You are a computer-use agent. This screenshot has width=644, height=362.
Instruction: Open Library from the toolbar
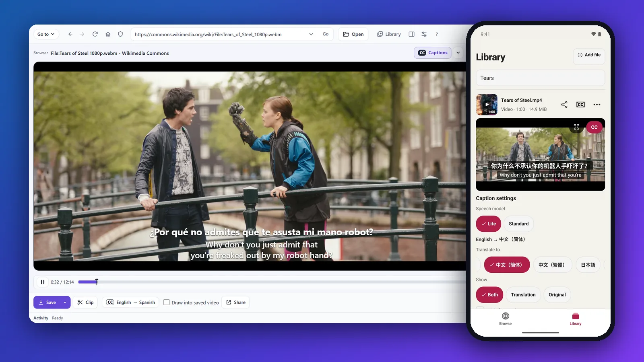pos(389,34)
